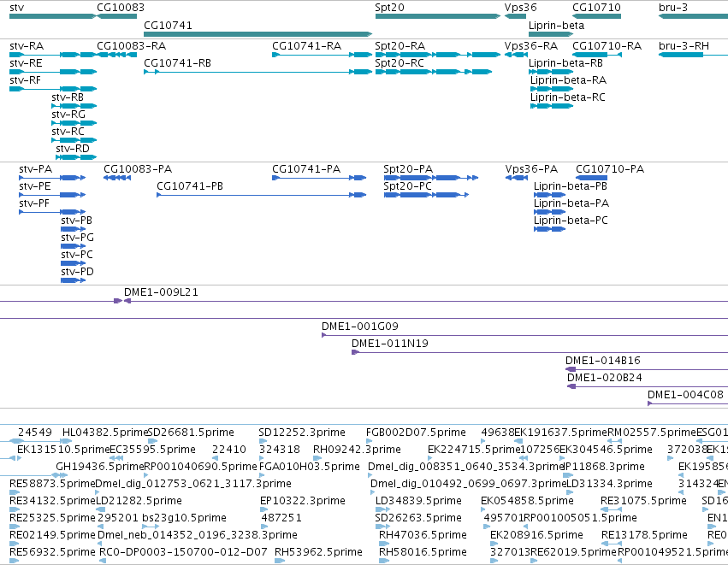Select BAC clone DME1-001G09

524,335
